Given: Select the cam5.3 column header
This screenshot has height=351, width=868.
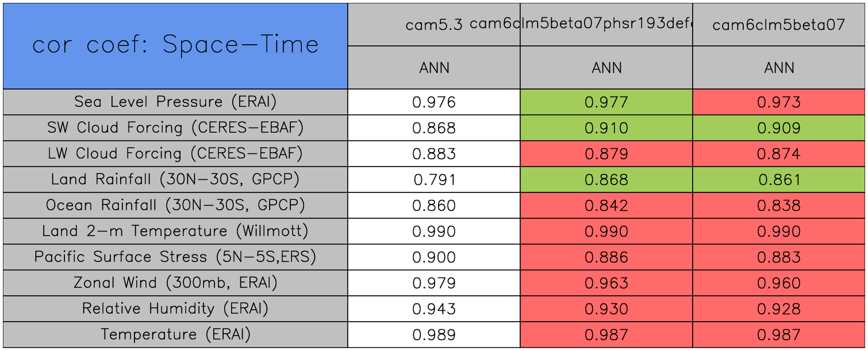Looking at the screenshot, I should tap(434, 25).
